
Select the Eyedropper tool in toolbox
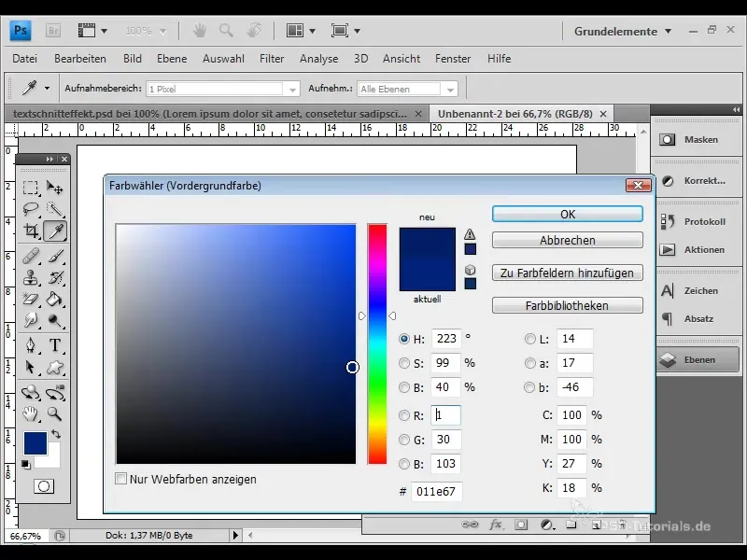tap(55, 231)
